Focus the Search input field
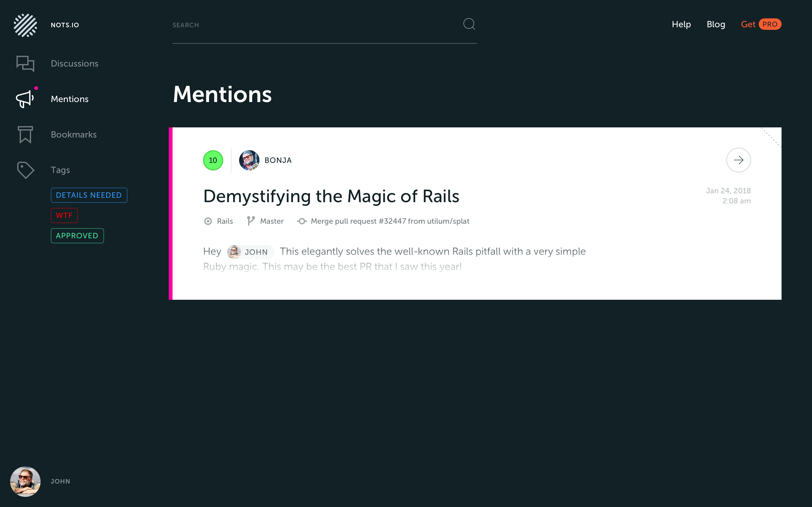This screenshot has width=812, height=507. pyautogui.click(x=315, y=25)
